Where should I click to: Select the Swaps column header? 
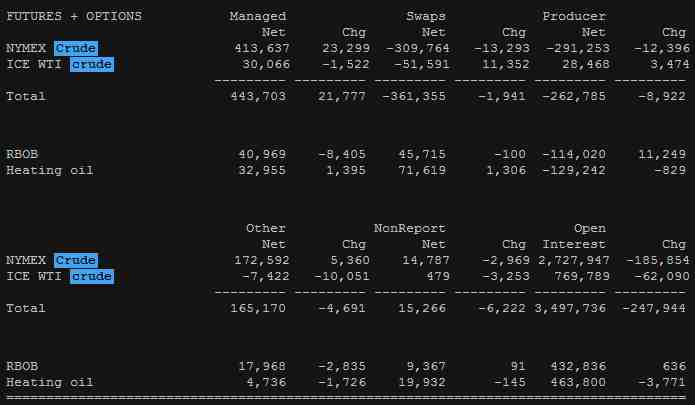pyautogui.click(x=426, y=16)
